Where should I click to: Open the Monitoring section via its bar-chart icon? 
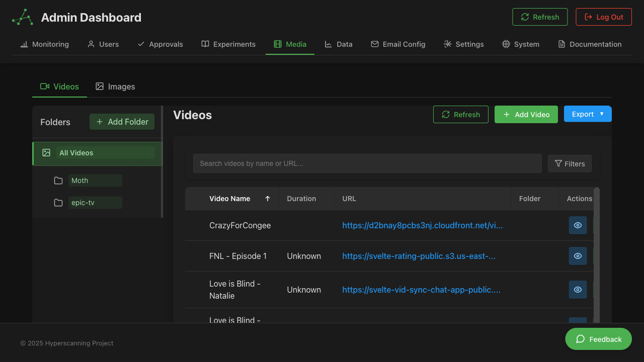23,44
